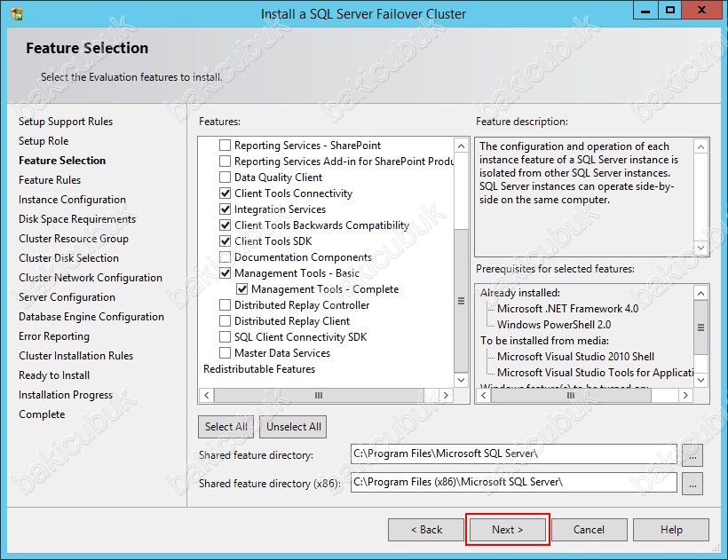The height and width of the screenshot is (560, 728).
Task: Click Installation Progress step
Action: (x=66, y=394)
